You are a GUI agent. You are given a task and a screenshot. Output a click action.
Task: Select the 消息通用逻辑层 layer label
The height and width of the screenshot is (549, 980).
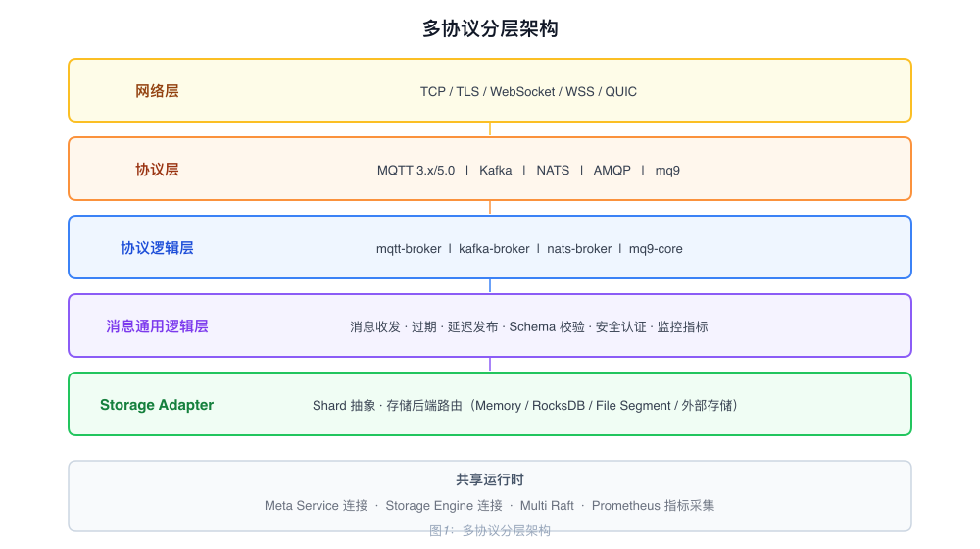click(x=157, y=326)
